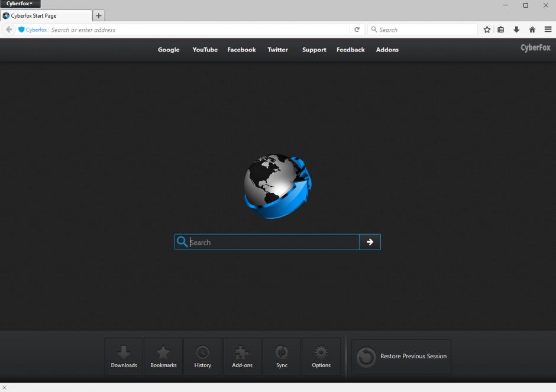Open a new tab with the plus button
The width and height of the screenshot is (556, 392).
coord(99,15)
